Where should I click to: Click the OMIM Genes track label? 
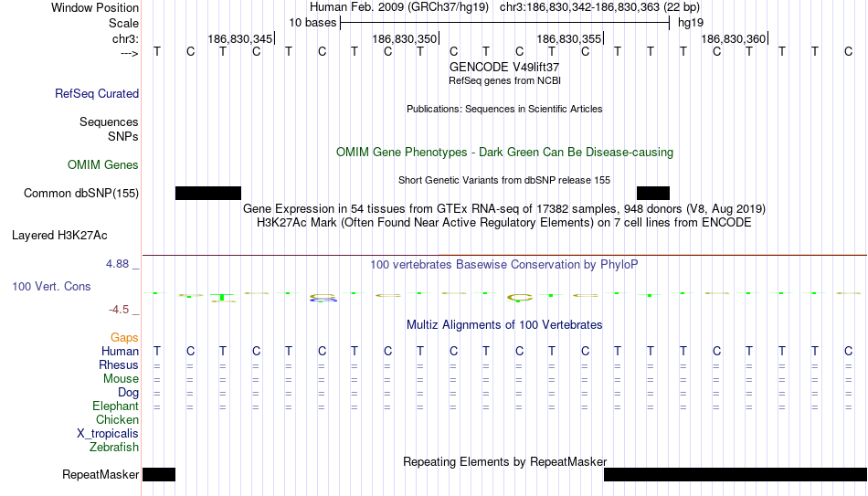pyautogui.click(x=103, y=165)
